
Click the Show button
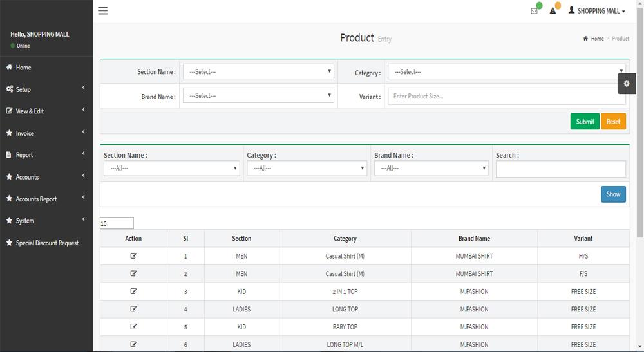[614, 194]
